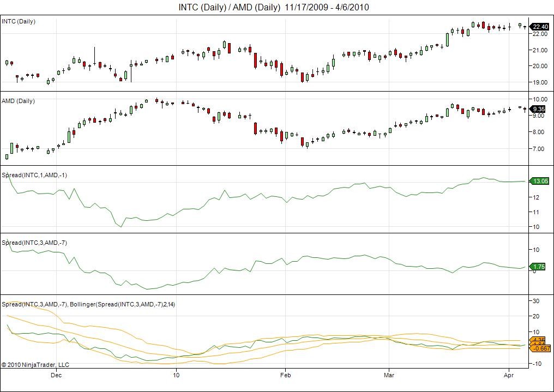Viewport: 554px width, 392px height.
Task: Select the AMD (Daily) panel label
Action: pos(19,101)
